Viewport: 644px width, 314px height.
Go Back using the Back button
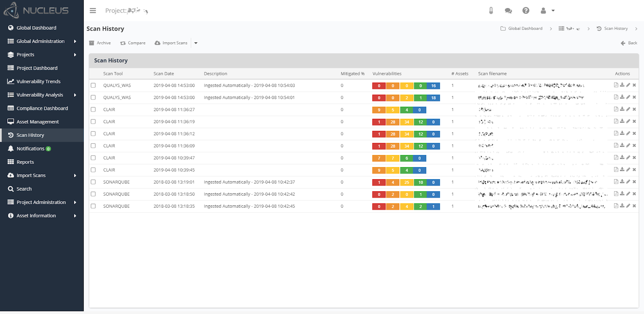(629, 43)
